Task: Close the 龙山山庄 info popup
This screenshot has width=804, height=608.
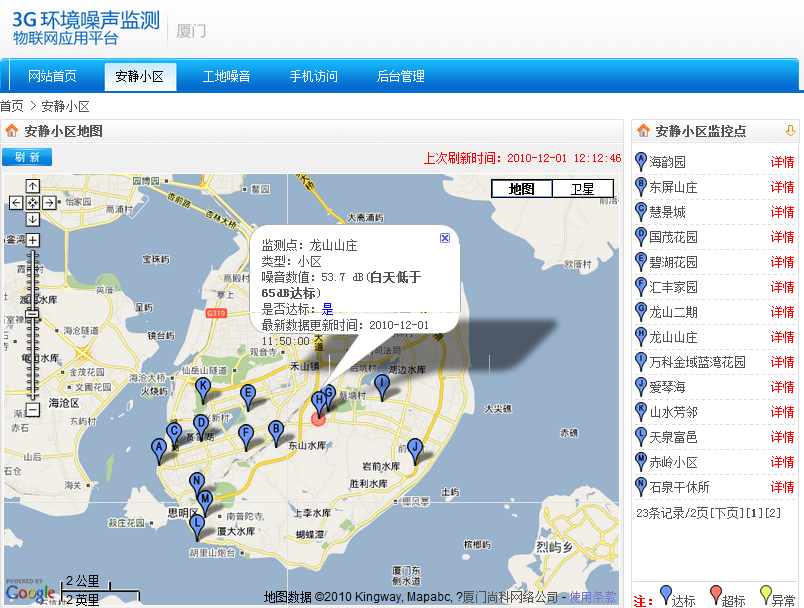Action: point(445,238)
